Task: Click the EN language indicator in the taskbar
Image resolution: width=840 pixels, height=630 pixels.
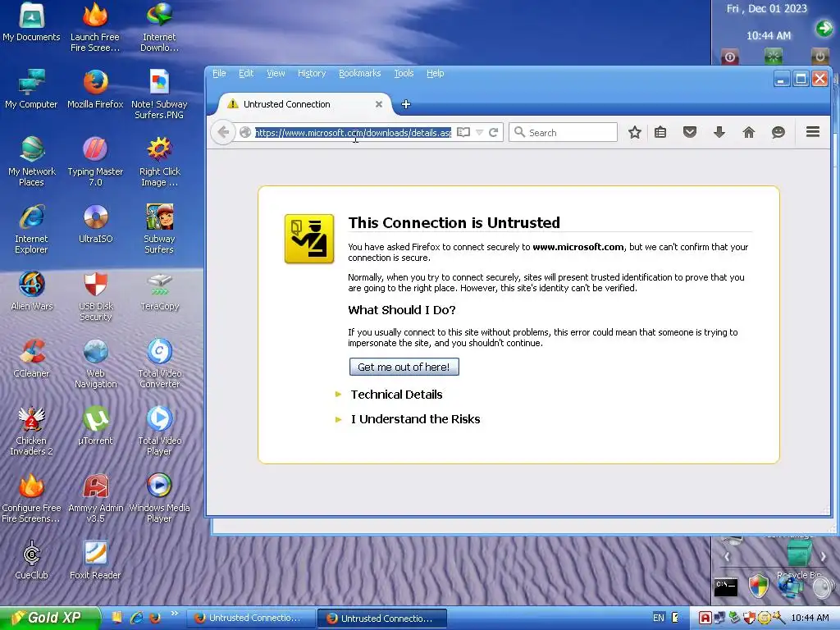Action: [659, 618]
